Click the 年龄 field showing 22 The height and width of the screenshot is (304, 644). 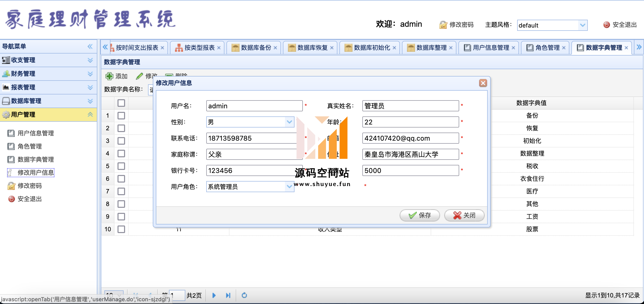tap(411, 122)
